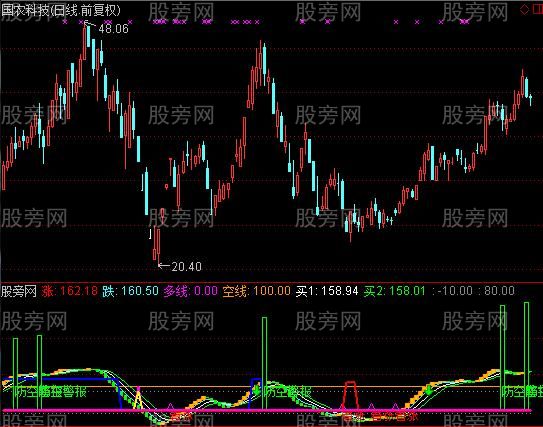The image size is (543, 427).
Task: Select the chart title 国农科技(日线.前复权)
Action: (61, 10)
